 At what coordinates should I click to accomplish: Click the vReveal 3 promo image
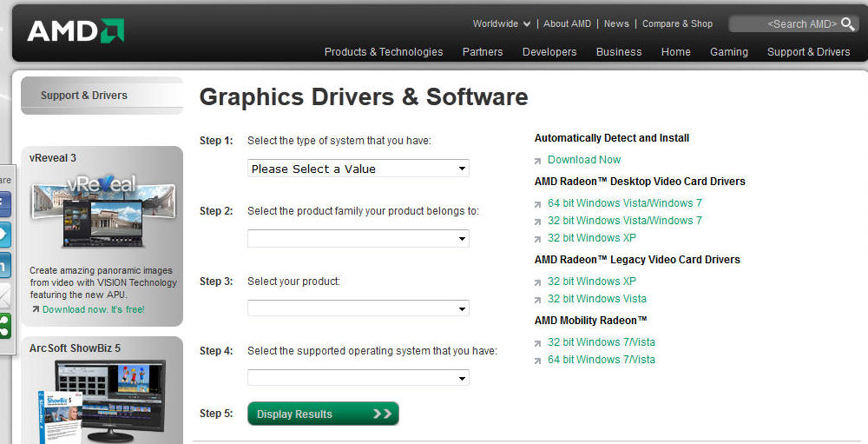coord(103,213)
